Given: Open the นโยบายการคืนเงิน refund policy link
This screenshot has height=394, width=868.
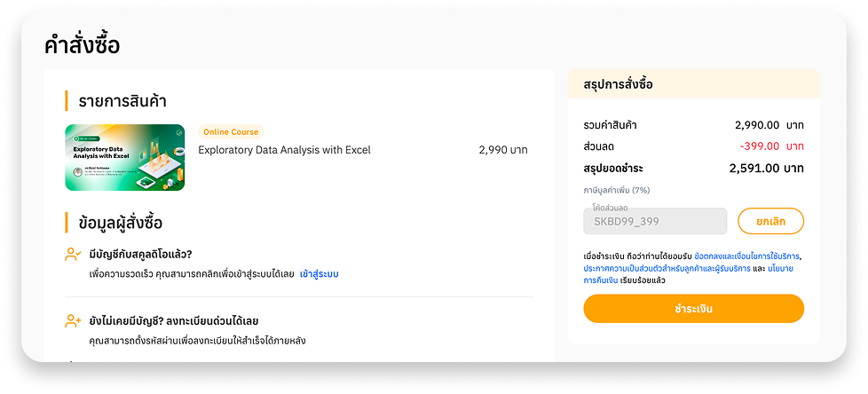Looking at the screenshot, I should 781,267.
